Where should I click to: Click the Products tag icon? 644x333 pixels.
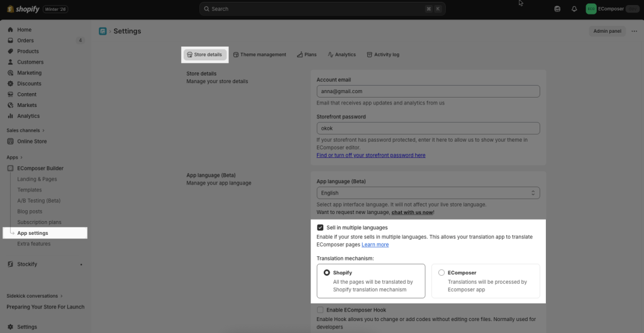pos(11,51)
